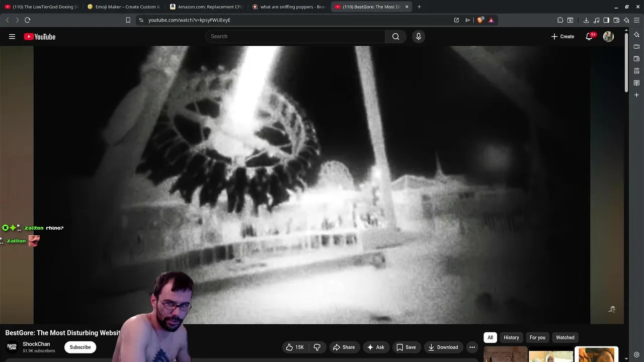Click the video player to pause playback

pyautogui.click(x=312, y=185)
